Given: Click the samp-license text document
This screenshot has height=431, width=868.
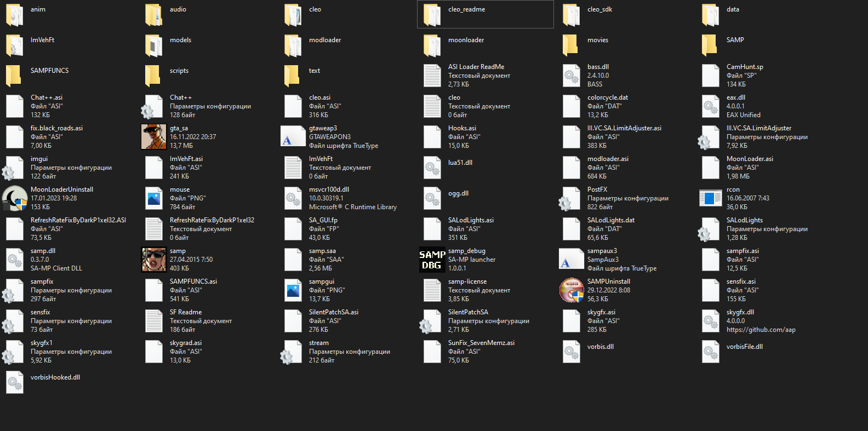Looking at the screenshot, I should [432, 290].
